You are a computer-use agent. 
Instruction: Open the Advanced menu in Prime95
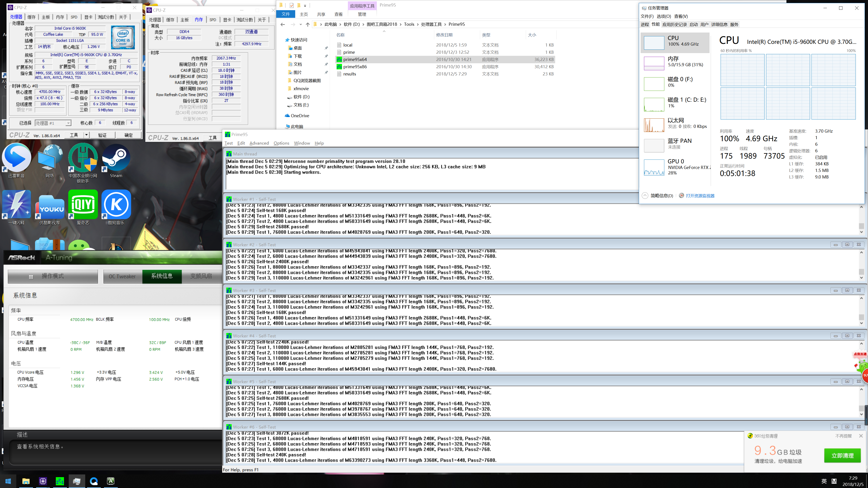pyautogui.click(x=259, y=143)
